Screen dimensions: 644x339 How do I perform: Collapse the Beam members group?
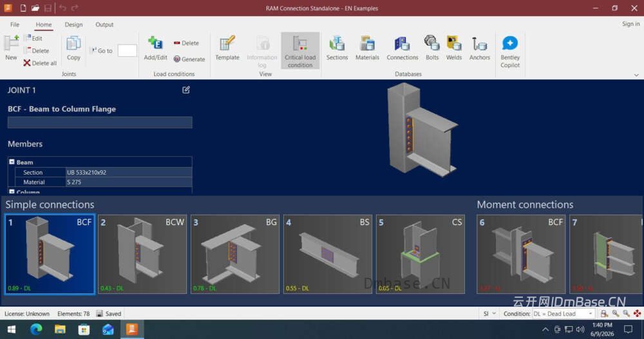tap(12, 162)
